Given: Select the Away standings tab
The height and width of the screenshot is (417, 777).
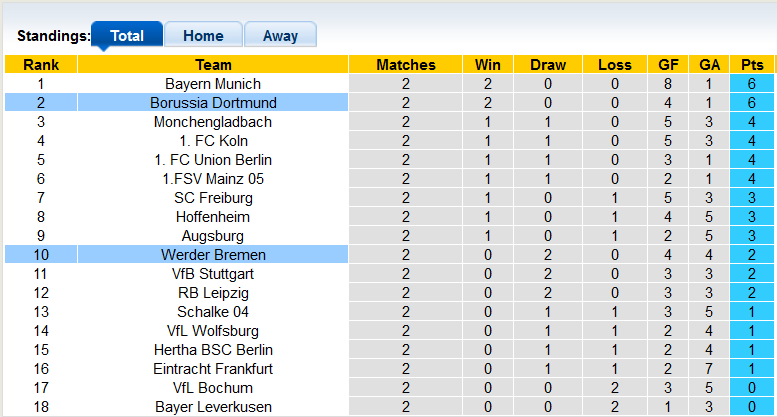Looking at the screenshot, I should 280,36.
